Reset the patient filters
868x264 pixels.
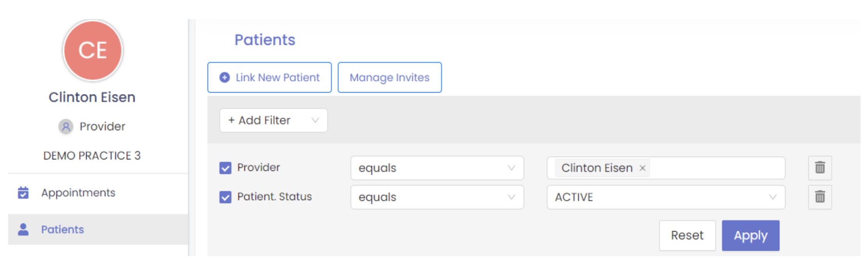coord(687,235)
